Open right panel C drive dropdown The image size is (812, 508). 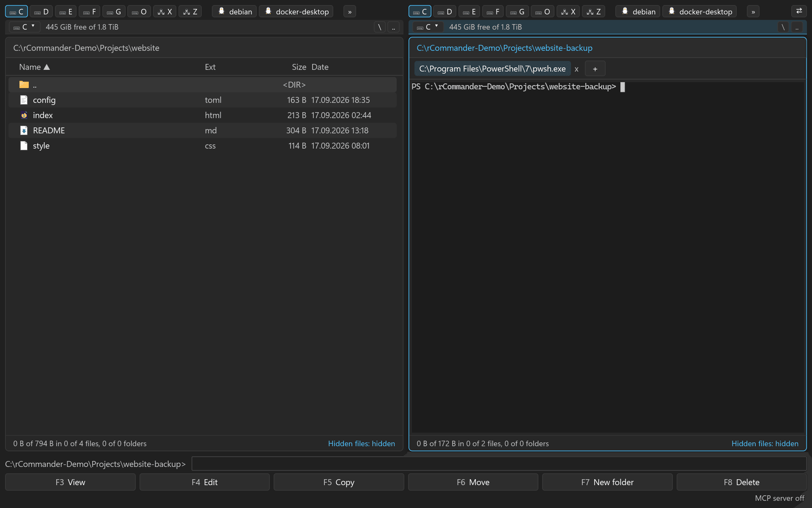pyautogui.click(x=428, y=27)
